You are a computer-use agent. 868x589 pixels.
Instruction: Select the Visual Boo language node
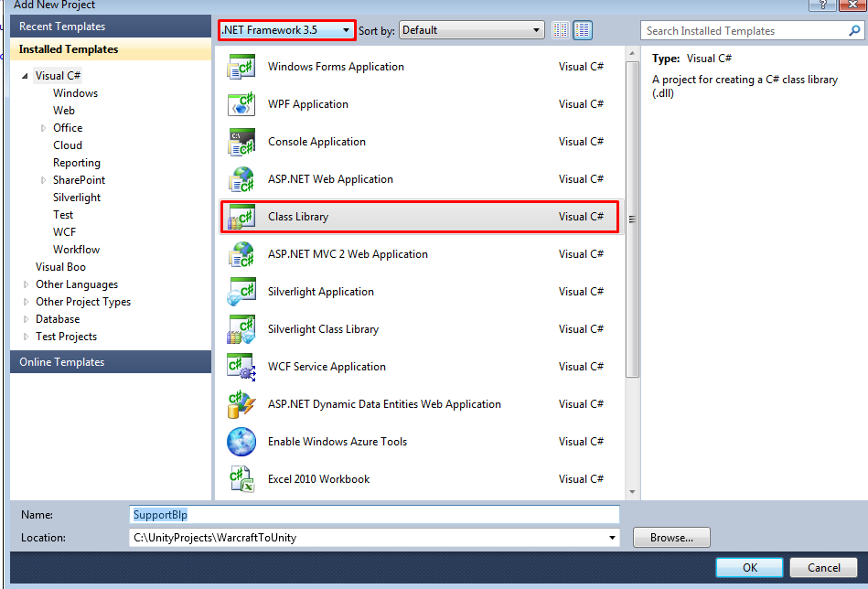coord(60,267)
